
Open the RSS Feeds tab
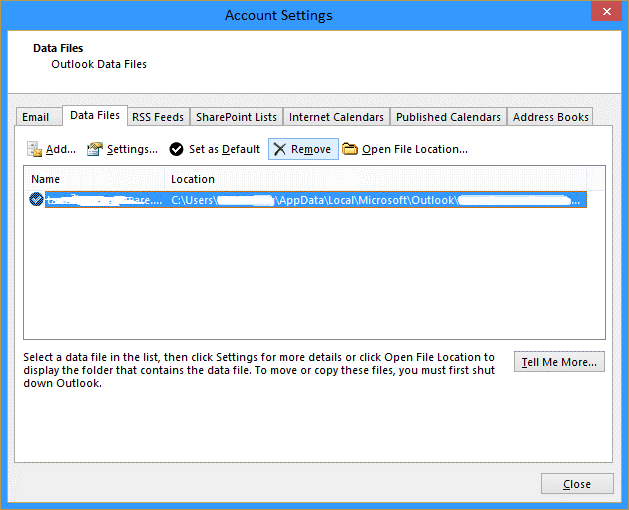point(158,117)
